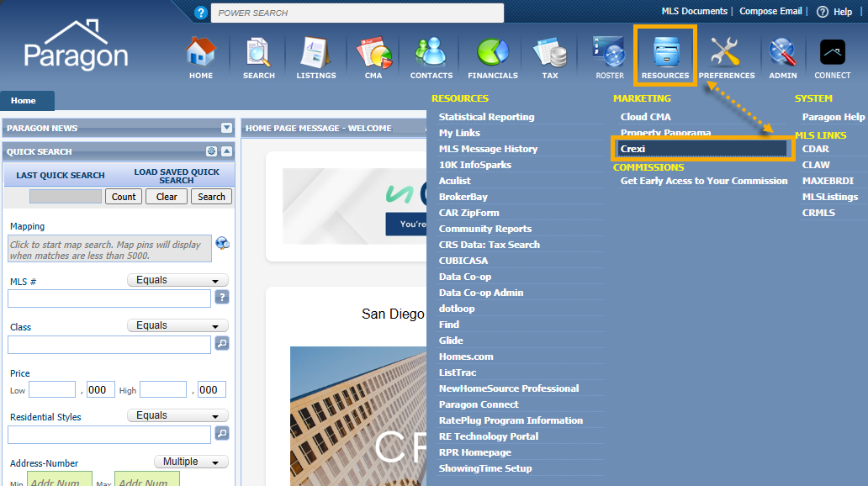Click Load Saved Quick Search link
The image size is (868, 486).
coord(177,176)
